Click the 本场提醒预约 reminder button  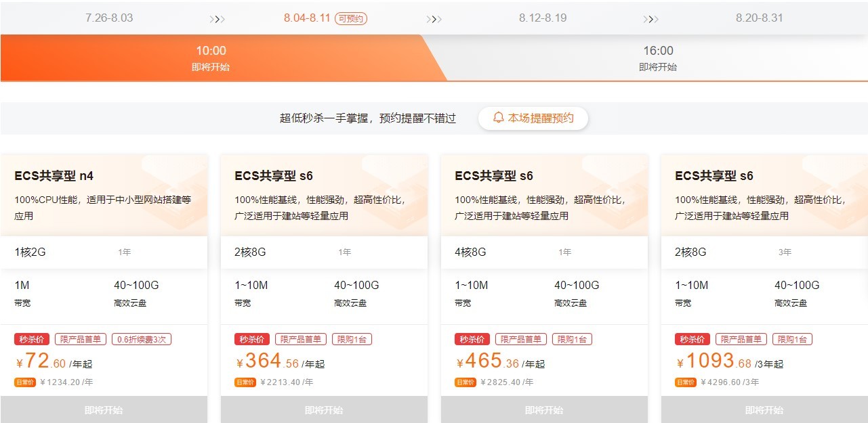pyautogui.click(x=533, y=118)
